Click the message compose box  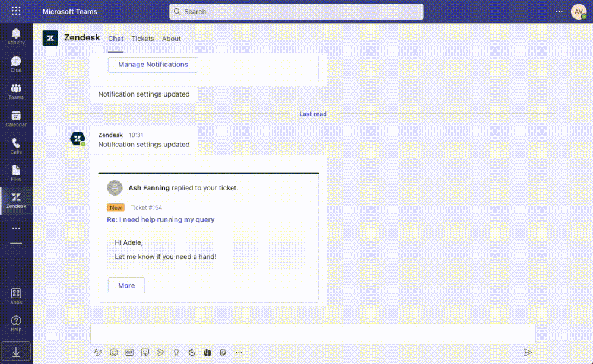(313, 334)
